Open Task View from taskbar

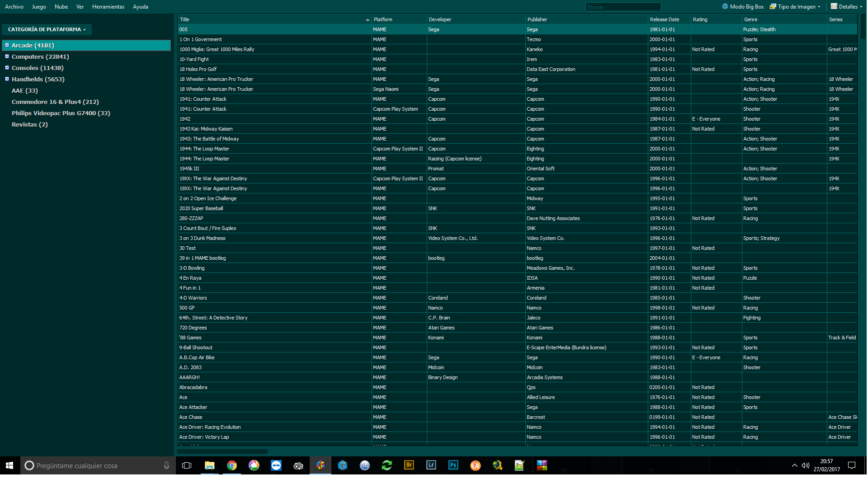tap(187, 465)
